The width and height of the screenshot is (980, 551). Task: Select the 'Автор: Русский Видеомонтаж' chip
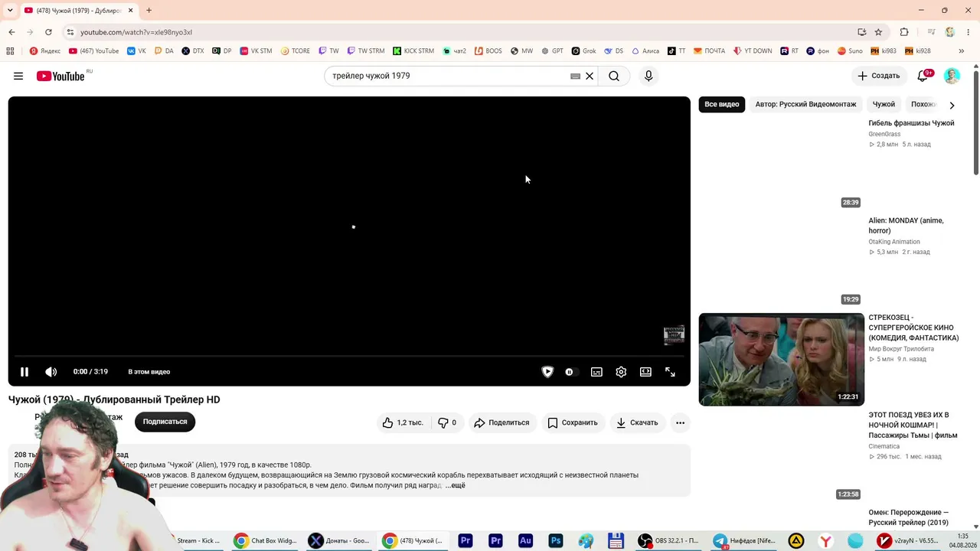(x=805, y=104)
